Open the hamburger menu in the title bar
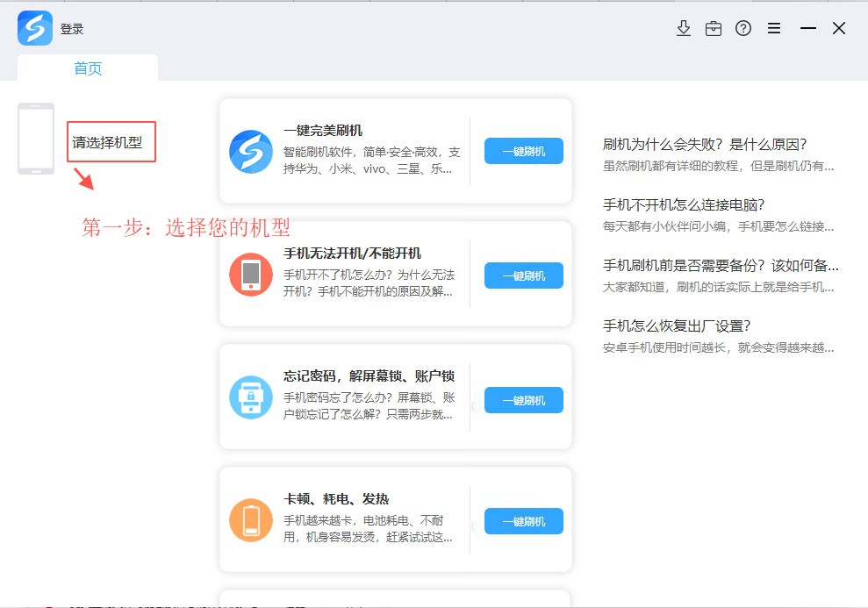The image size is (868, 608). click(773, 28)
